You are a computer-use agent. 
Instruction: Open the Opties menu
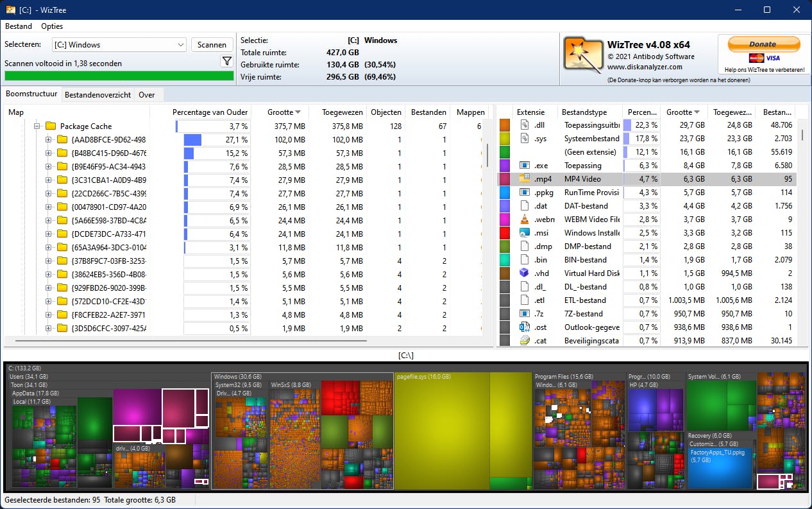52,26
